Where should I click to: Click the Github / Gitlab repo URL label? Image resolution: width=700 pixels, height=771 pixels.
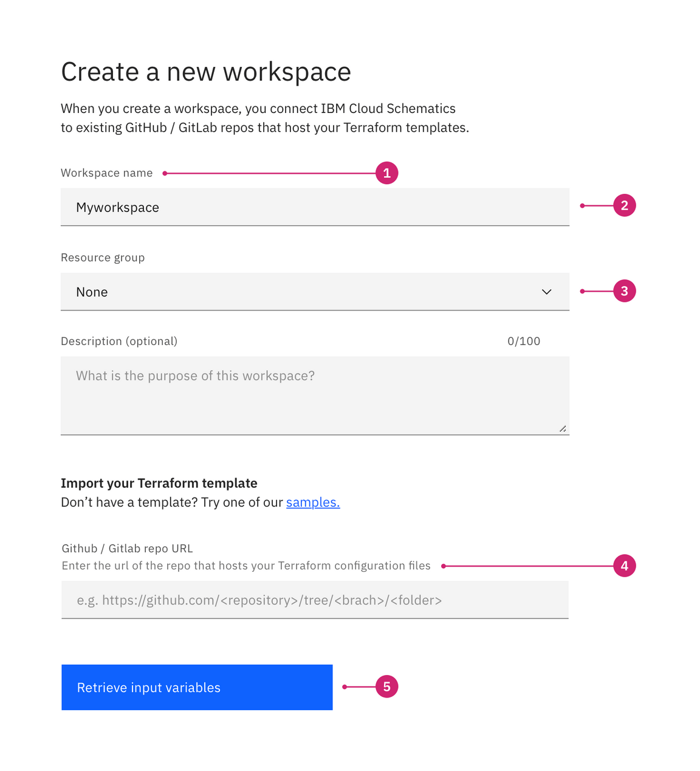[127, 549]
